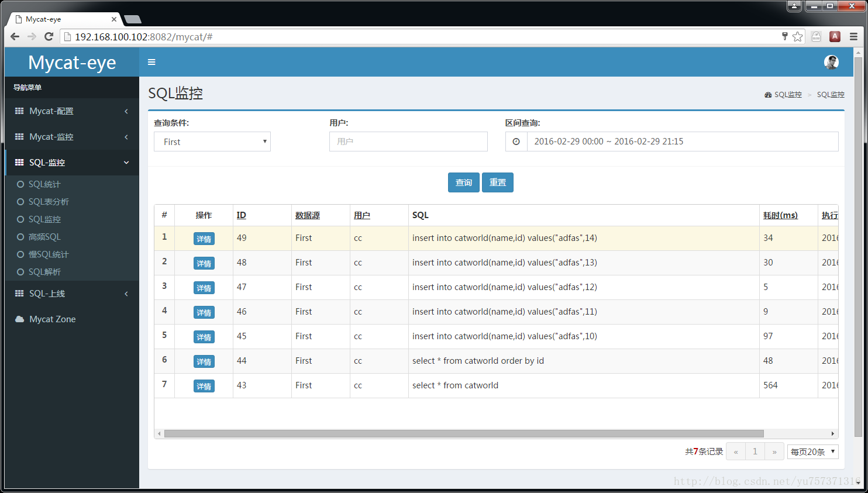Open a new browser tab
Image resolution: width=868 pixels, height=493 pixels.
coord(133,19)
